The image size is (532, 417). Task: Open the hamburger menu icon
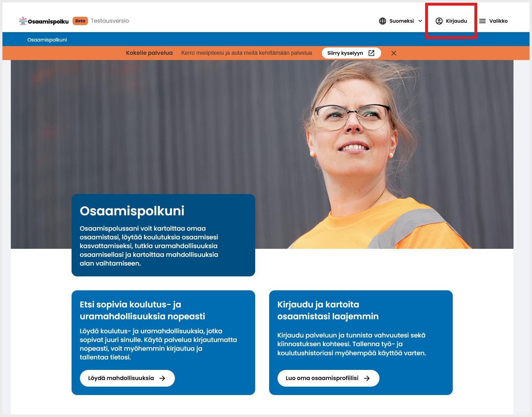point(482,21)
